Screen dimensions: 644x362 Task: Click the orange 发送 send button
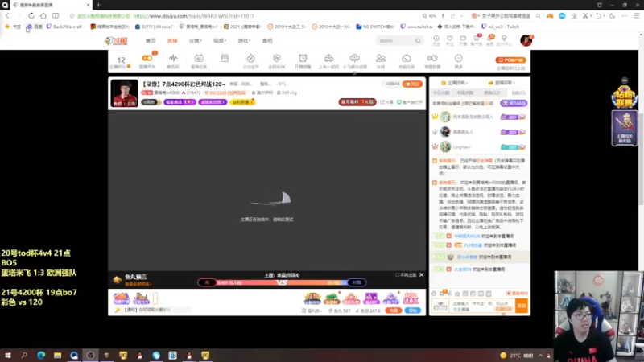[522, 306]
